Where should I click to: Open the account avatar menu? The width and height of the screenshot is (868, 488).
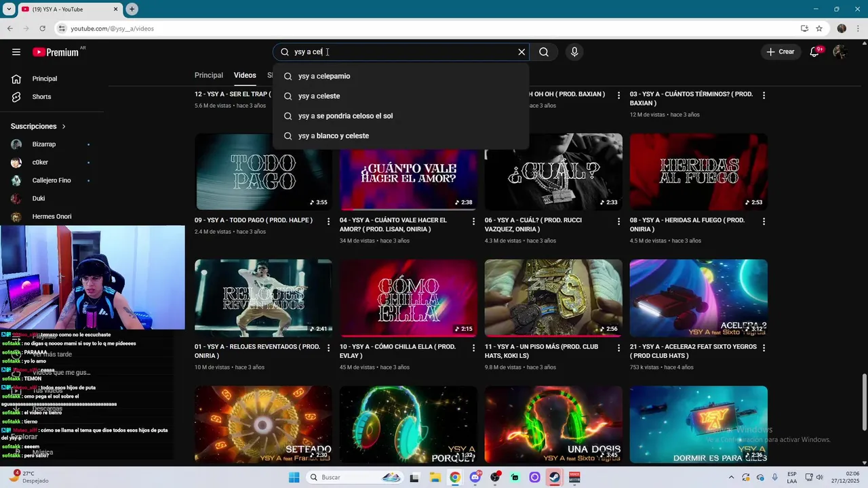pyautogui.click(x=840, y=52)
